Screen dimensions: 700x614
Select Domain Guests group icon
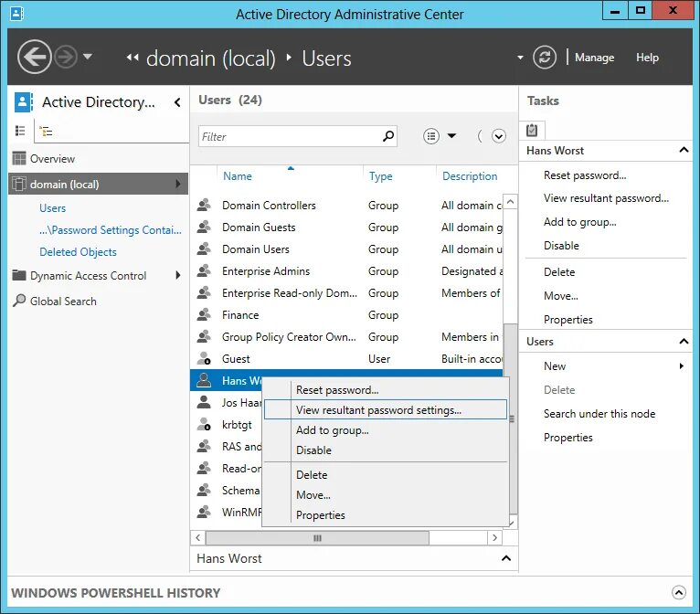point(204,227)
